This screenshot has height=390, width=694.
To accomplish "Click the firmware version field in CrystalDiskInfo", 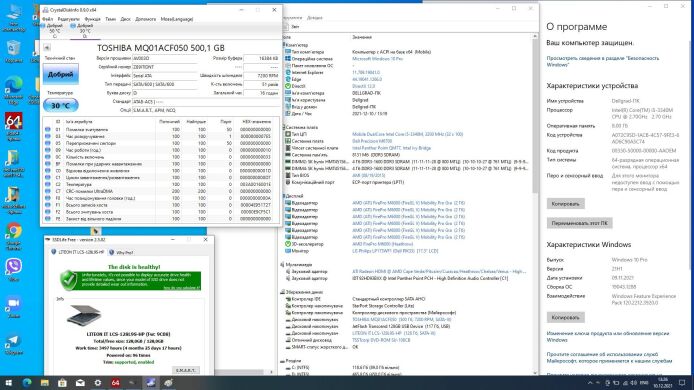I will [165, 58].
